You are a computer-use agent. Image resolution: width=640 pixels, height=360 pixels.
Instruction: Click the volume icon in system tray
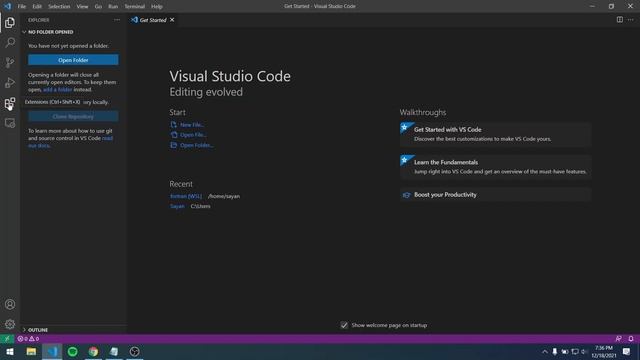584,351
